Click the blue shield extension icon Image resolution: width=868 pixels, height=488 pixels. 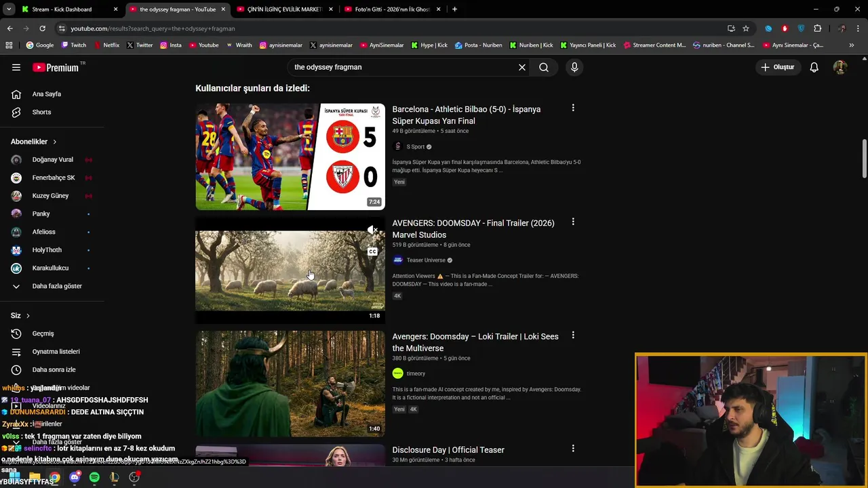click(x=801, y=28)
